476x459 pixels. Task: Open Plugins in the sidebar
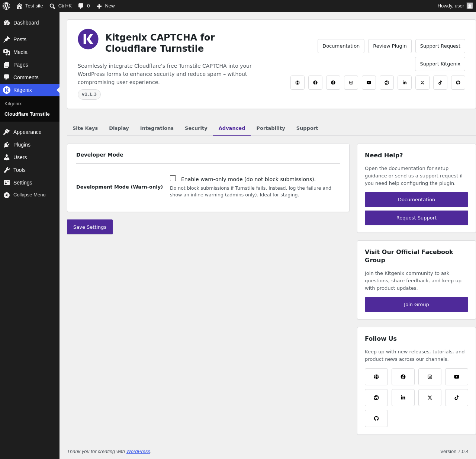[x=30, y=145]
